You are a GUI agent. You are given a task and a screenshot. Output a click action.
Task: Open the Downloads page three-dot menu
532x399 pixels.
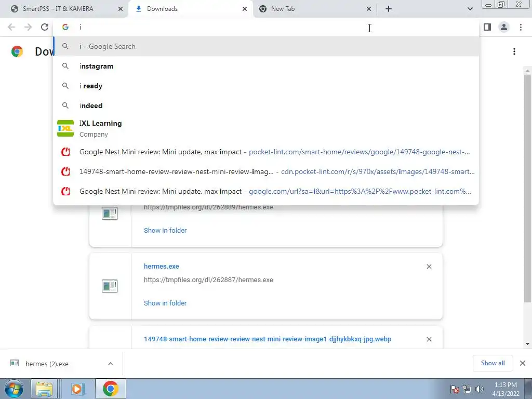514,51
